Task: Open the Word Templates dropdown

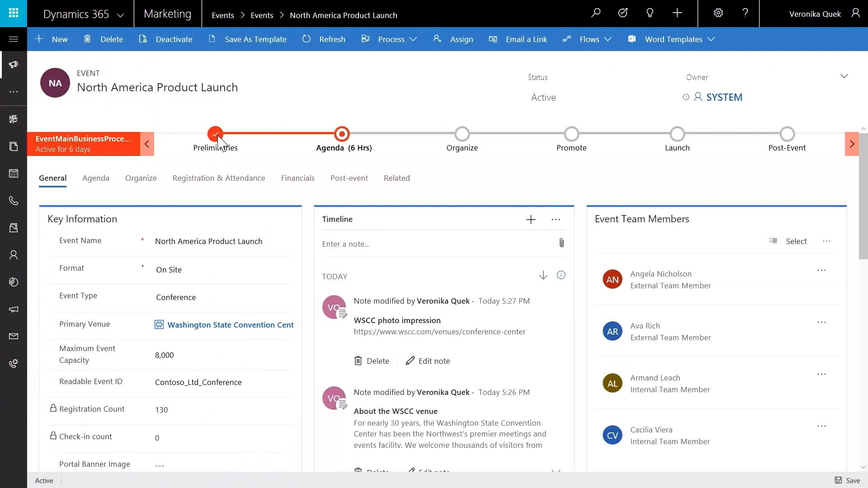Action: coord(673,39)
